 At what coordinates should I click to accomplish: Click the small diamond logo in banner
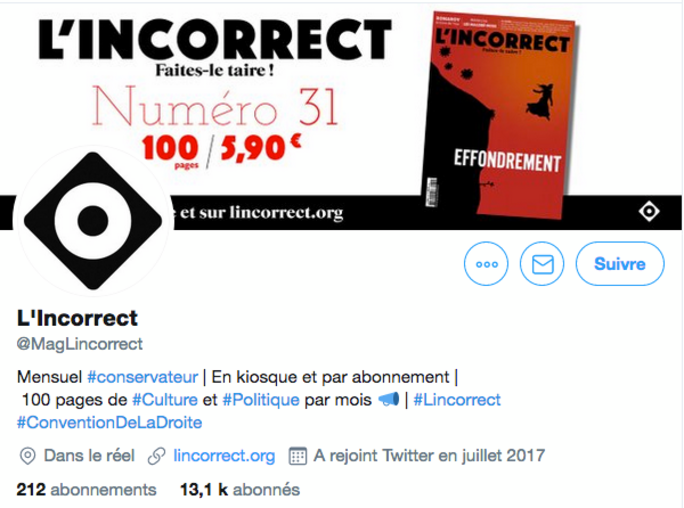pos(649,211)
